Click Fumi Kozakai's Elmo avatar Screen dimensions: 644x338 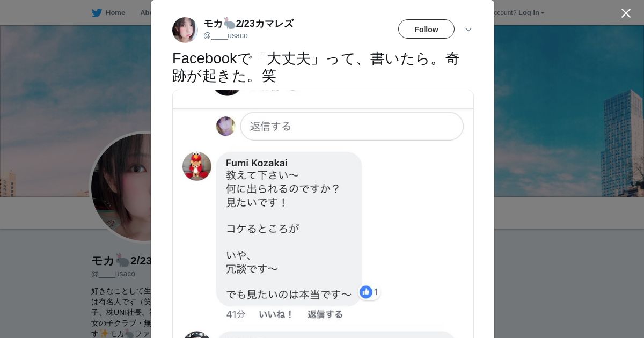(197, 166)
